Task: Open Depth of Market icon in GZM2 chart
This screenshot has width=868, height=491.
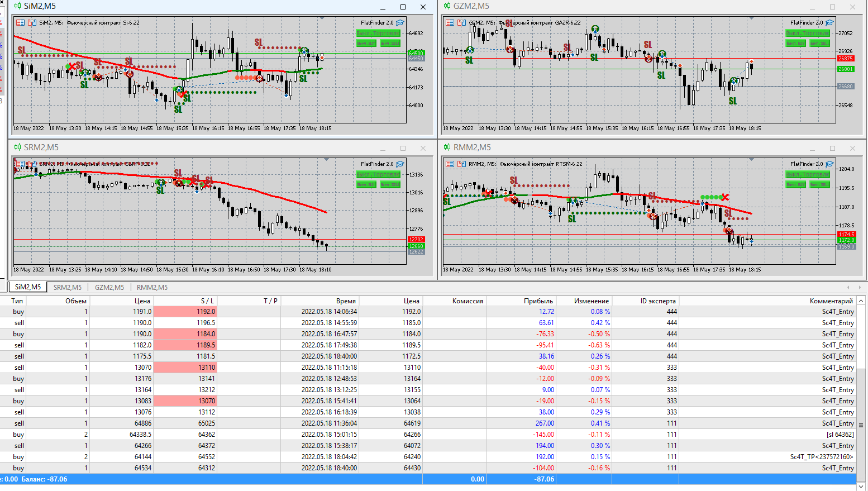Action: pos(461,23)
